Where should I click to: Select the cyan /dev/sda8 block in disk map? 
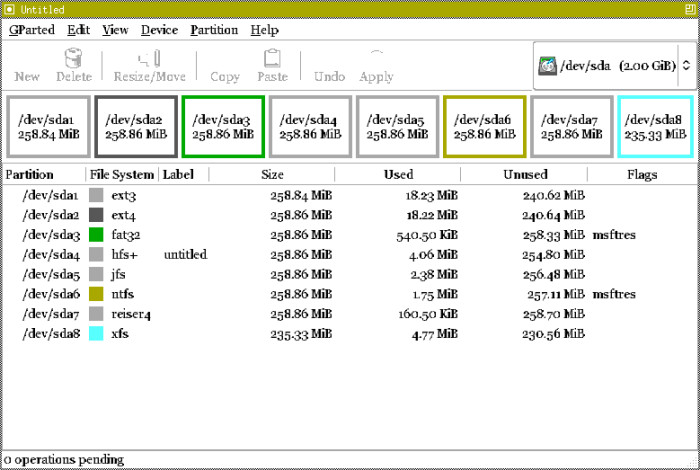[655, 127]
